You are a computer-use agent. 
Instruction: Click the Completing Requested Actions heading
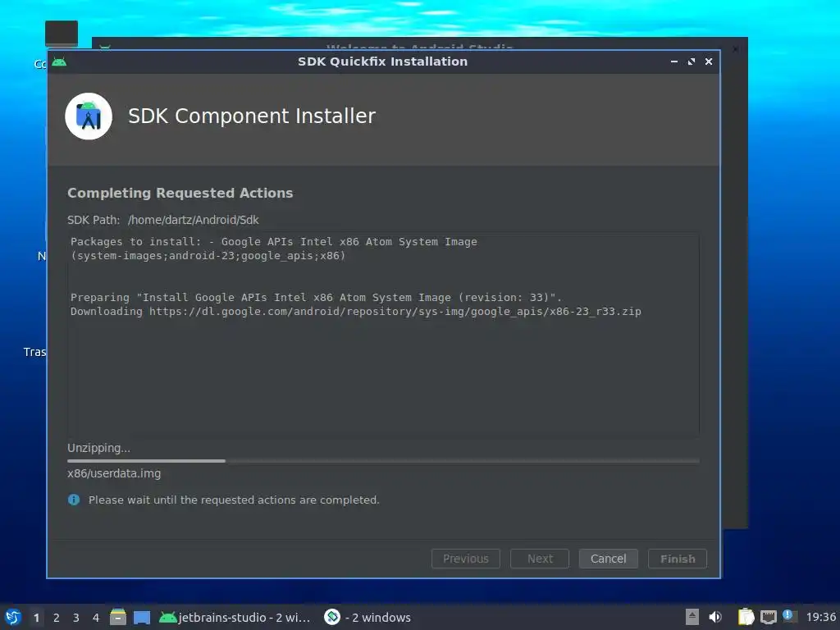tap(180, 193)
